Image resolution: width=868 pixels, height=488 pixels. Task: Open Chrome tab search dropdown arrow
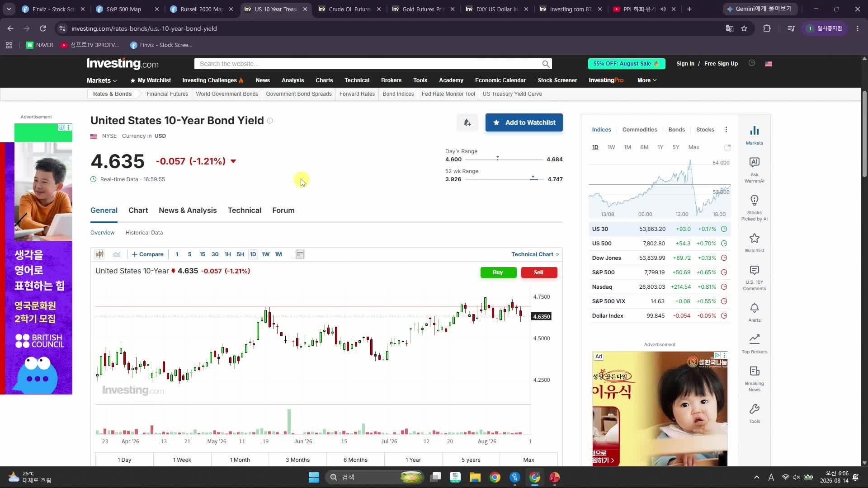(9, 9)
